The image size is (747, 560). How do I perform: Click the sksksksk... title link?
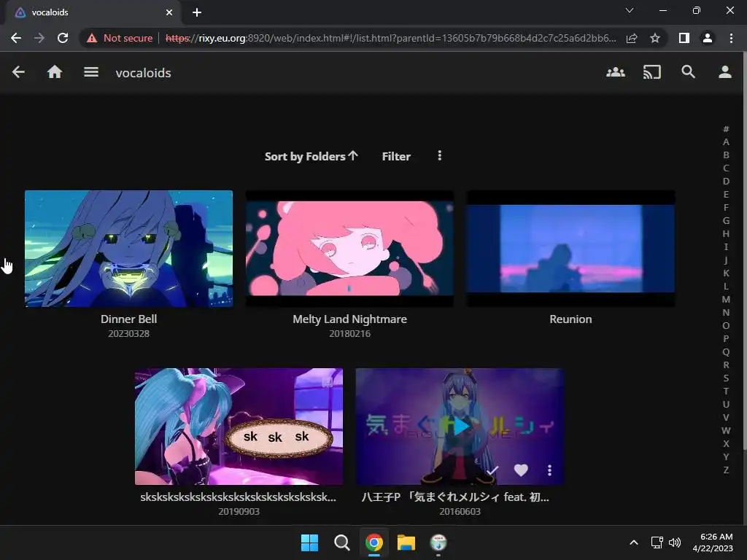[239, 497]
